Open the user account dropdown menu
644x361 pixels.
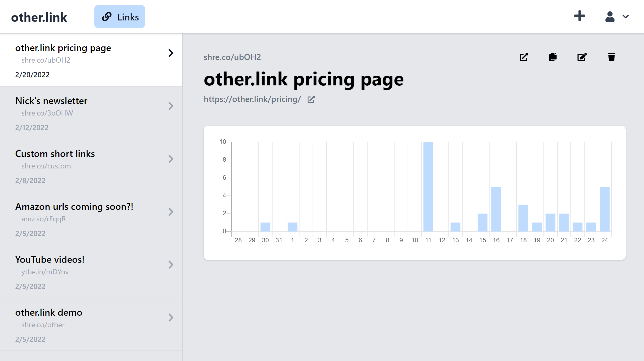click(617, 17)
